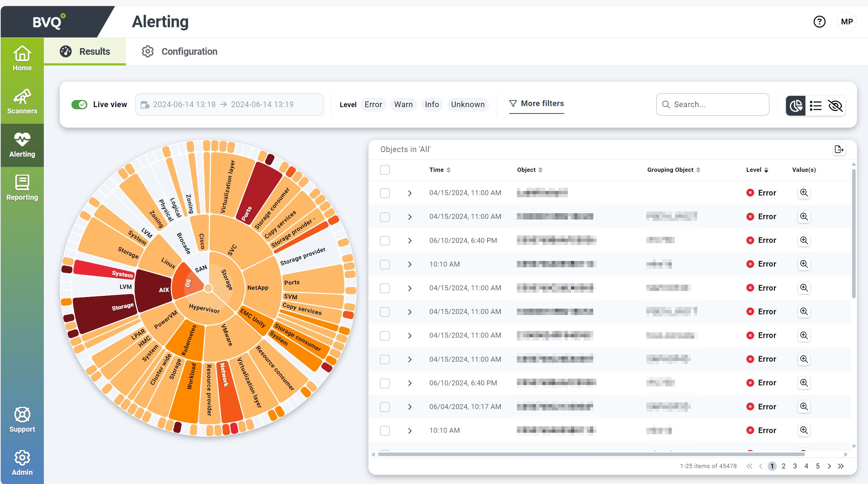Expand the fourth alert row chevron
Screen dimensions: 868x484
[x=410, y=264]
